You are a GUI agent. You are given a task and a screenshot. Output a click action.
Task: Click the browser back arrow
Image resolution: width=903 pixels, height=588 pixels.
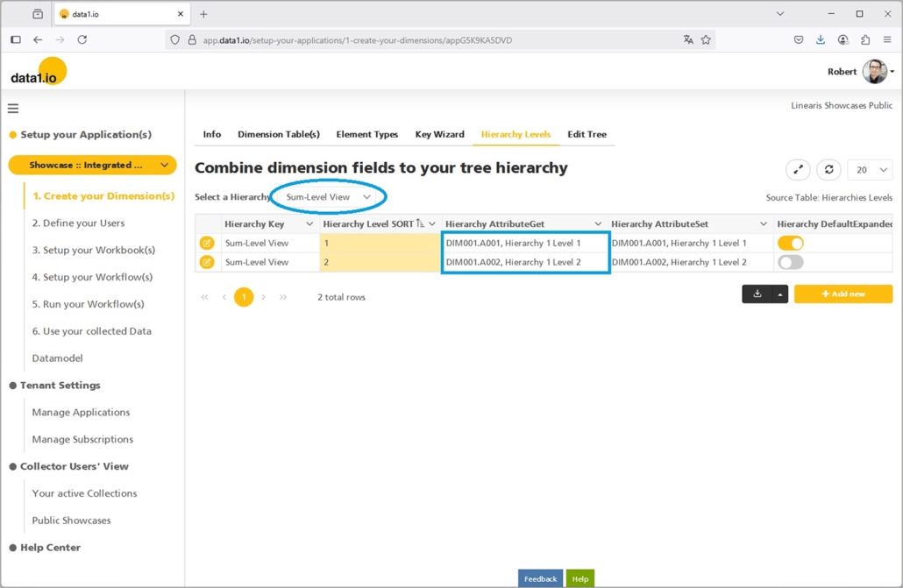(x=38, y=39)
